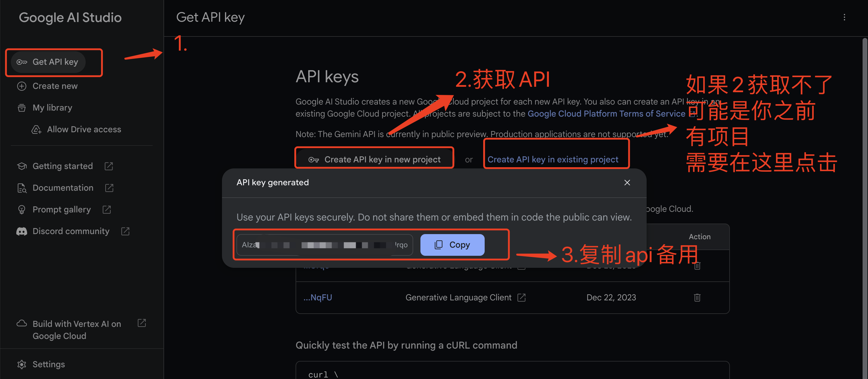The height and width of the screenshot is (379, 868).
Task: Open the three-dot more options menu
Action: [x=844, y=17]
